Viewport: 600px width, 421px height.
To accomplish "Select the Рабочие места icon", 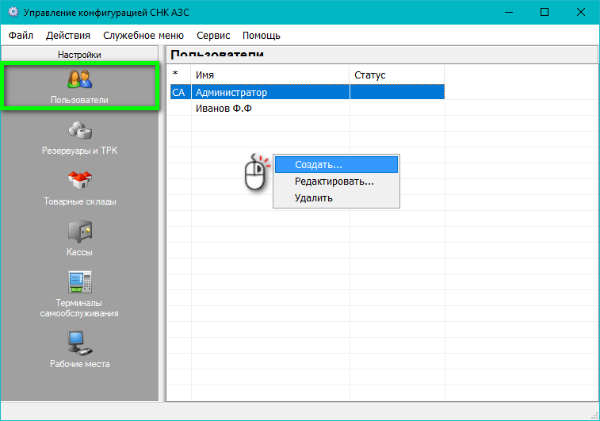I will [x=80, y=343].
